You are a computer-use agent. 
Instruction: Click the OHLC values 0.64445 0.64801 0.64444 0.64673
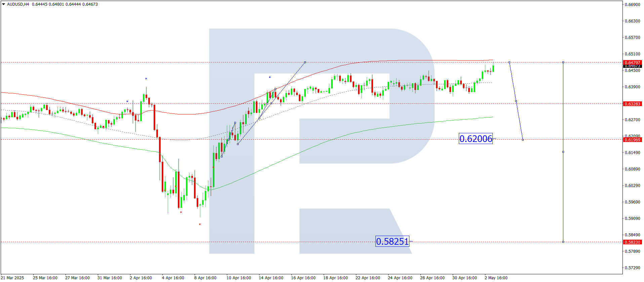coord(65,4)
